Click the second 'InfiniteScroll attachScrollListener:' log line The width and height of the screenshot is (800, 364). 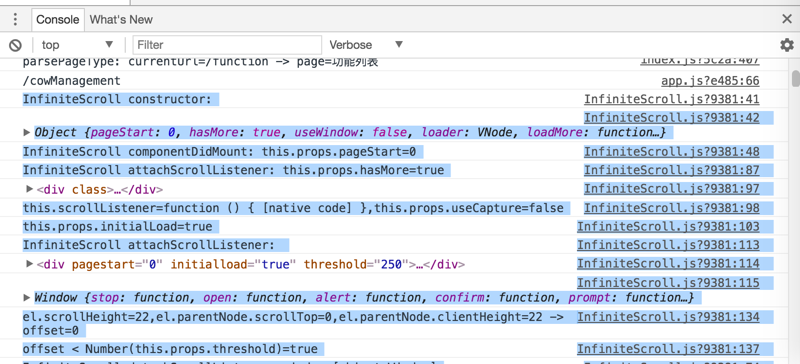click(x=148, y=245)
